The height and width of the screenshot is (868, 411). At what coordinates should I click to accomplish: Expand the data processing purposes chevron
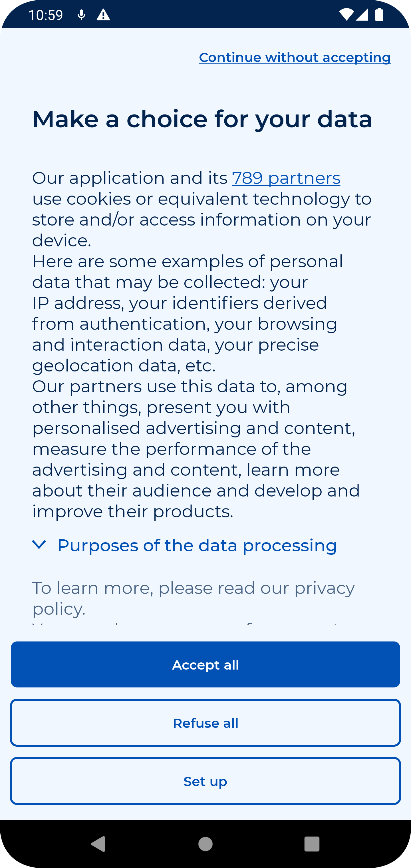(x=39, y=544)
